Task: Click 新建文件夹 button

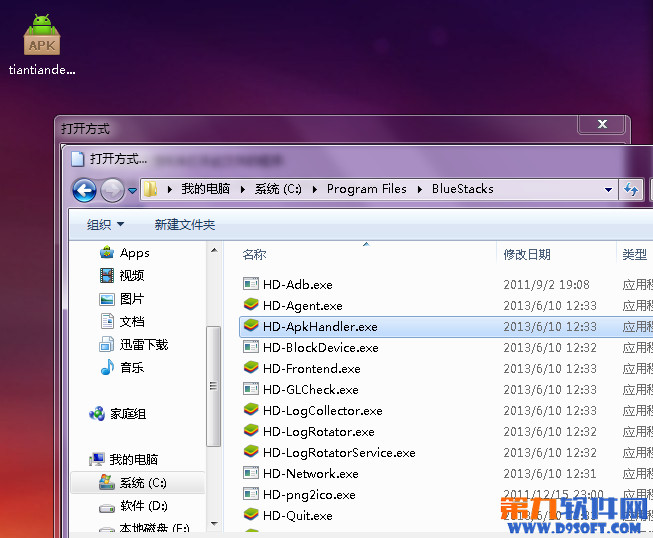Action: [x=185, y=225]
